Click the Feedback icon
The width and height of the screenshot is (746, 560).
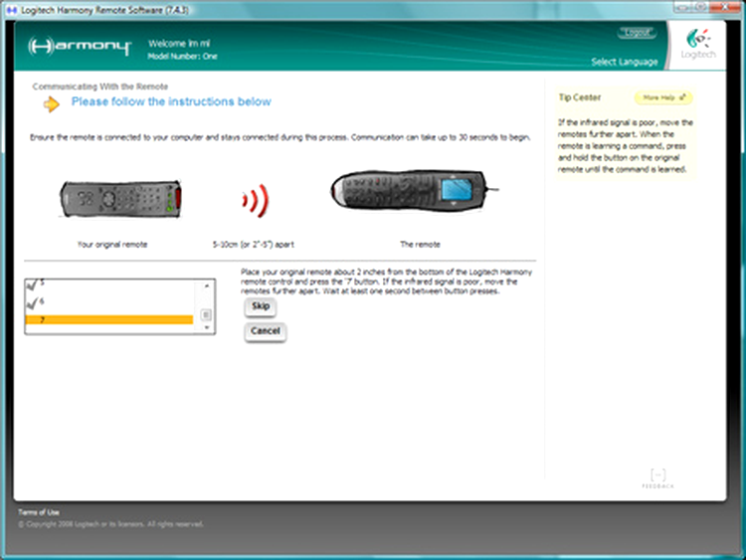click(x=657, y=477)
